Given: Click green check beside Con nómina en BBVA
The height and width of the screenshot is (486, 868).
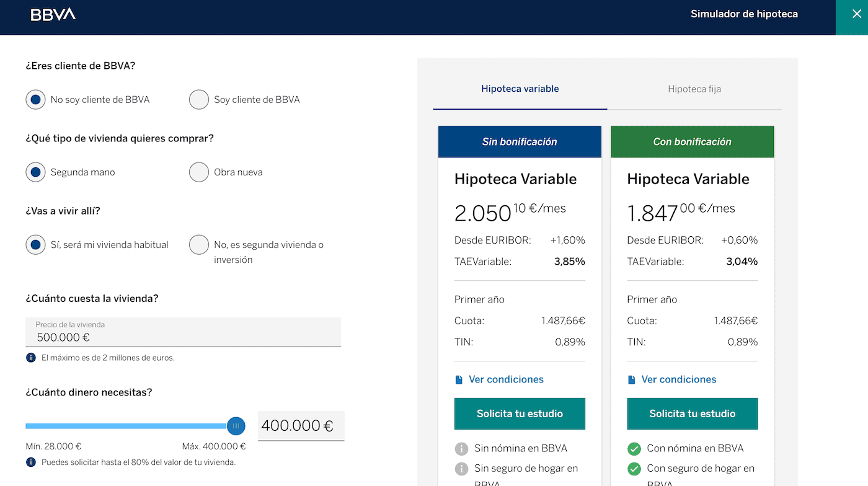Looking at the screenshot, I should pyautogui.click(x=634, y=448).
